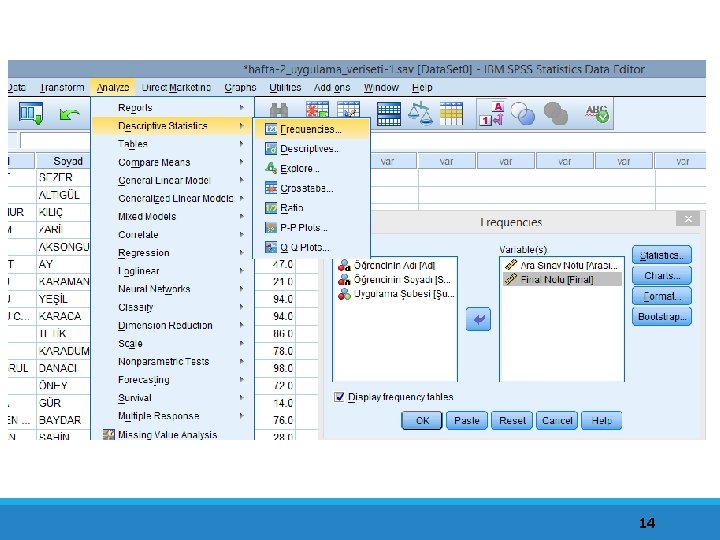The height and width of the screenshot is (540, 720).
Task: Expand the General Linear Model submenu
Action: (x=172, y=180)
